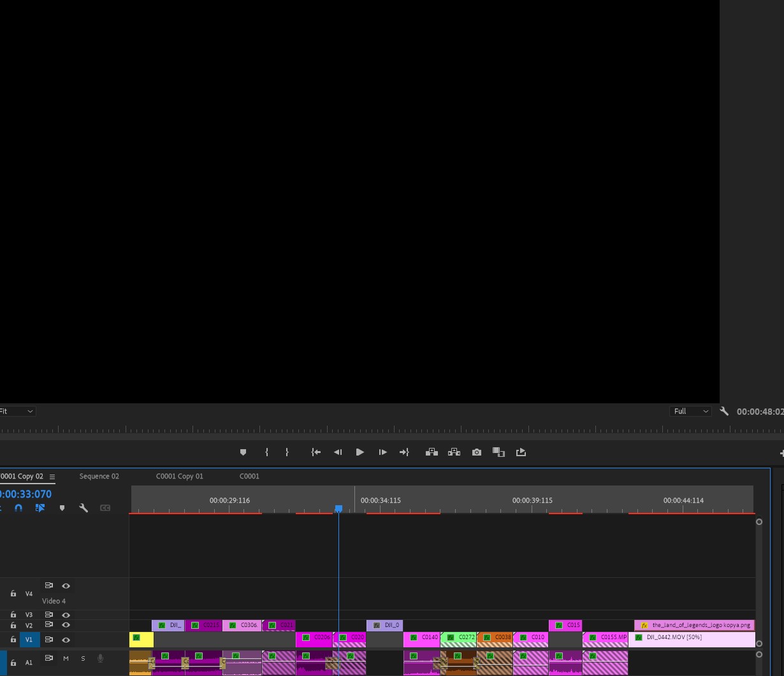Image resolution: width=784 pixels, height=676 pixels.
Task: Click the Lift icon in transport controls
Action: coord(432,452)
